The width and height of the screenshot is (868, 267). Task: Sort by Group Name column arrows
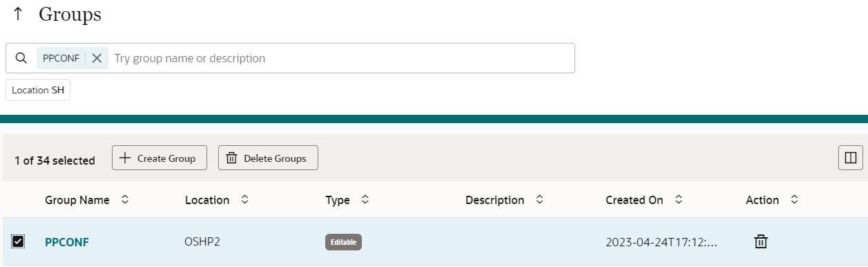pos(125,200)
